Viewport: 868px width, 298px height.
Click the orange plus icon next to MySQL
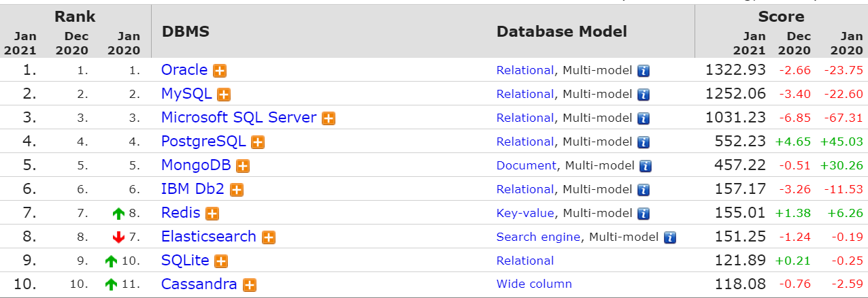(224, 95)
